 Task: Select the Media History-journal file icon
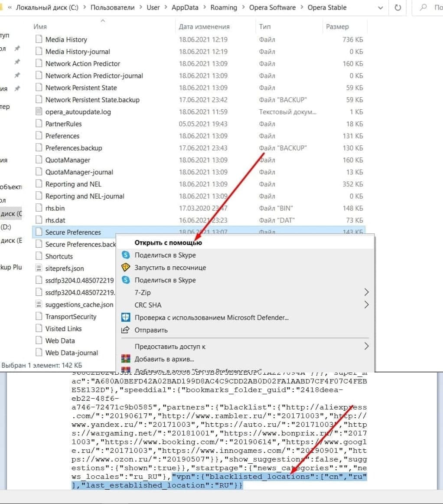pyautogui.click(x=39, y=52)
